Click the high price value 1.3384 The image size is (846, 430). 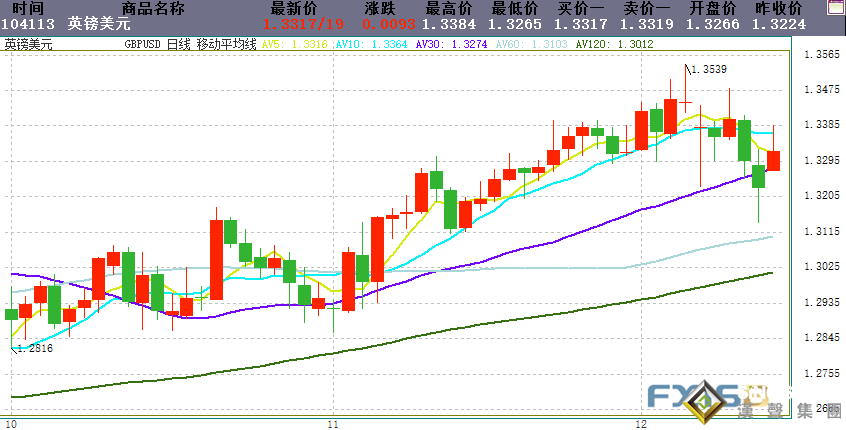pyautogui.click(x=449, y=24)
